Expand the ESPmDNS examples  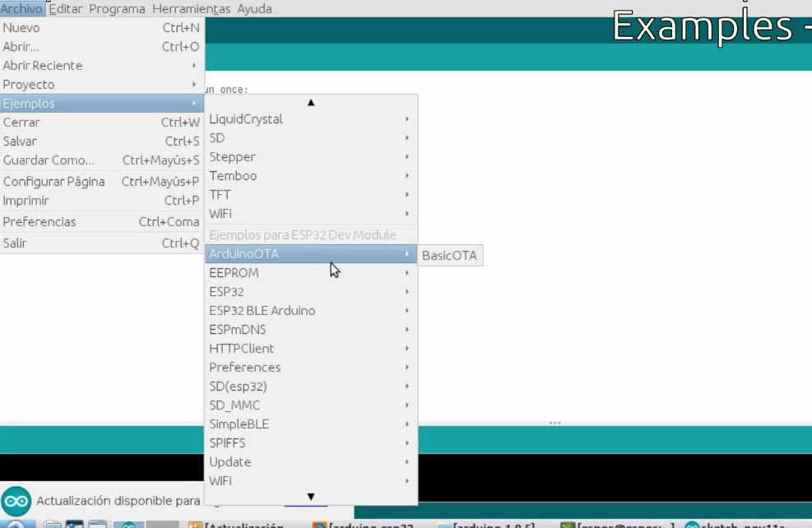[311, 330]
